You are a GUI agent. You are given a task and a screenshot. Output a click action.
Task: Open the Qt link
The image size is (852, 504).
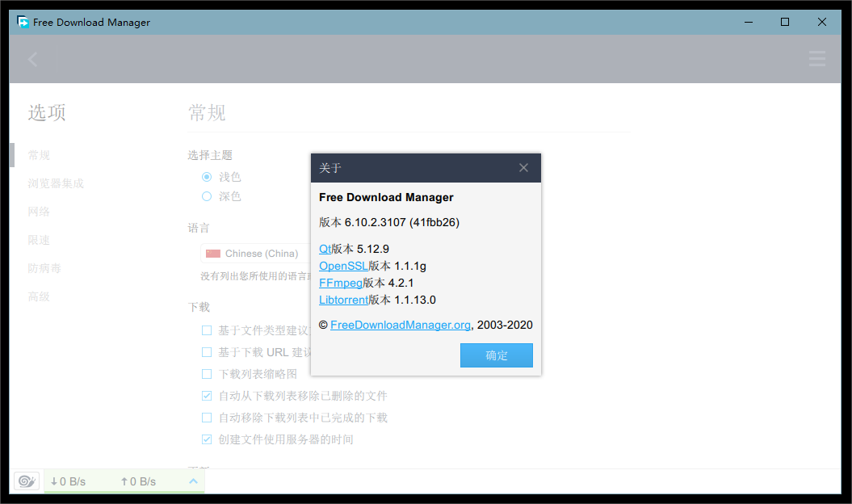click(325, 249)
